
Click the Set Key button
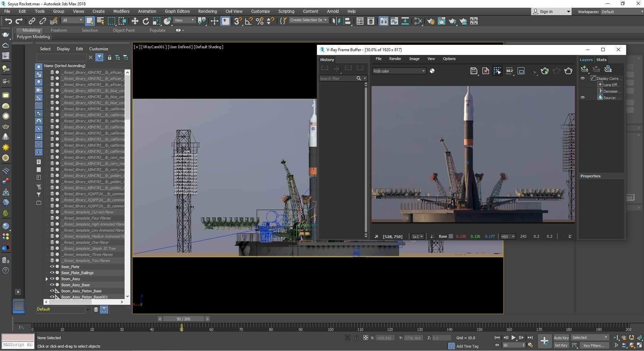[x=561, y=345]
